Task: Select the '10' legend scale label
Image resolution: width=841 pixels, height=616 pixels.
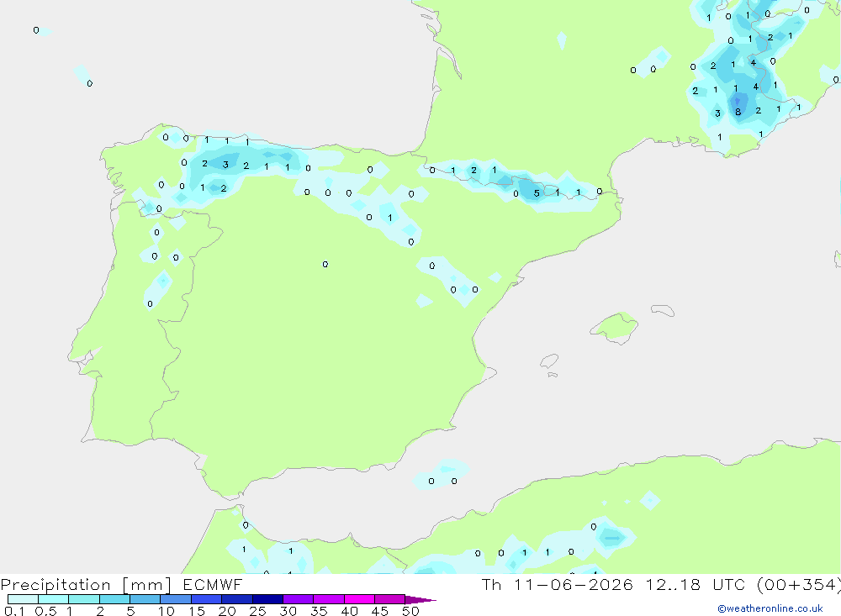Action: pos(167,611)
